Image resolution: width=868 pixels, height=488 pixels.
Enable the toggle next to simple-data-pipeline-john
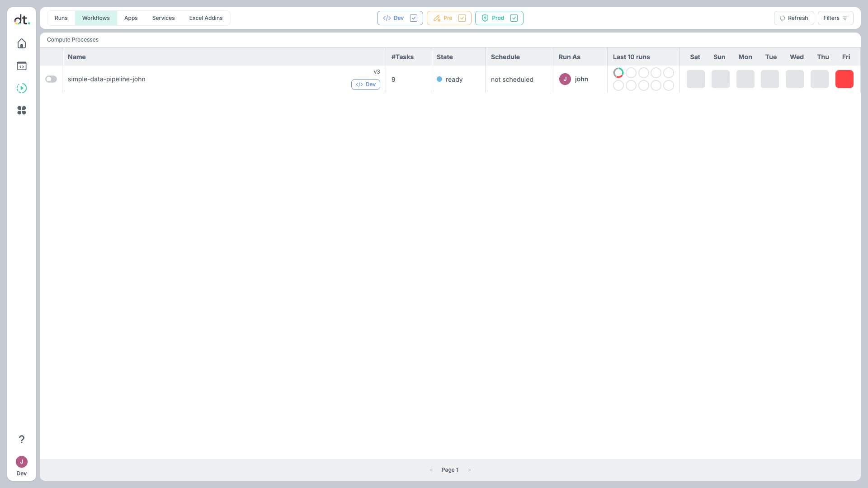(51, 79)
